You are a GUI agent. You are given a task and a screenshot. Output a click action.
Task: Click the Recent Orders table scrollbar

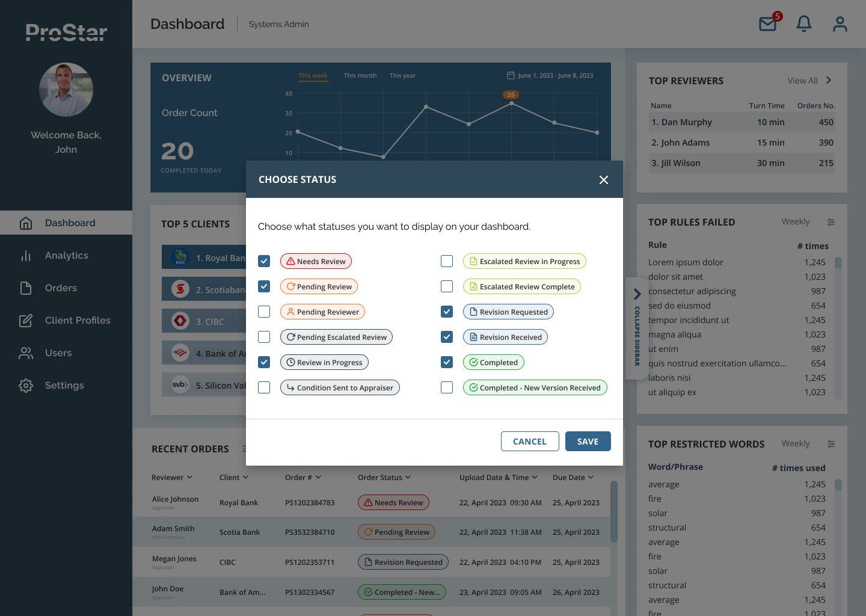point(613,511)
